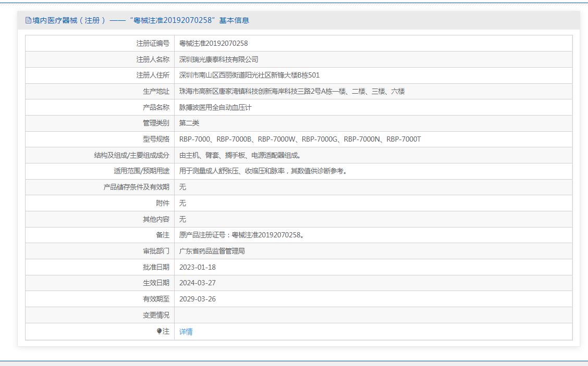Open the 详情 link

(x=186, y=332)
